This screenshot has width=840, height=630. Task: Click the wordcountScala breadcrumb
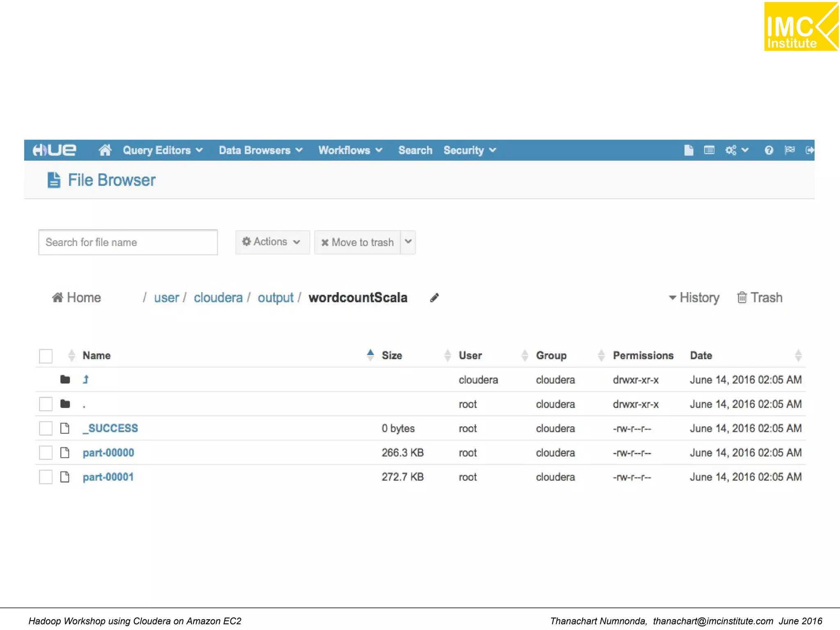(x=358, y=298)
